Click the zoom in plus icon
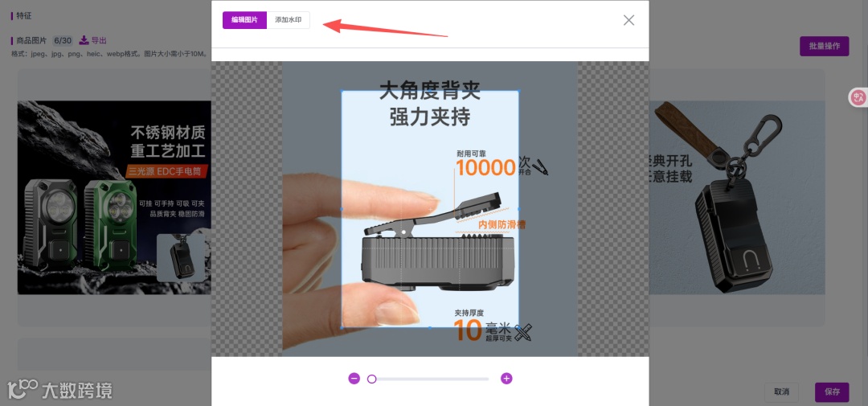 tap(506, 379)
